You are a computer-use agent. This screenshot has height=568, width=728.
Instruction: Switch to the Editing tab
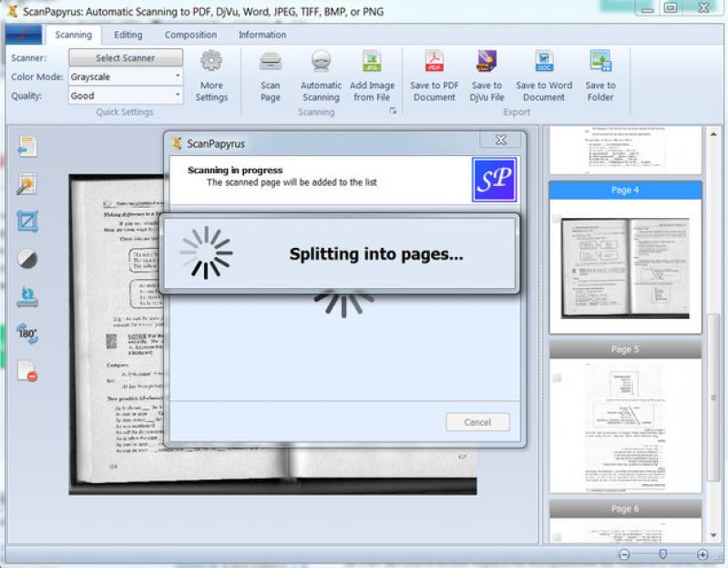[128, 35]
